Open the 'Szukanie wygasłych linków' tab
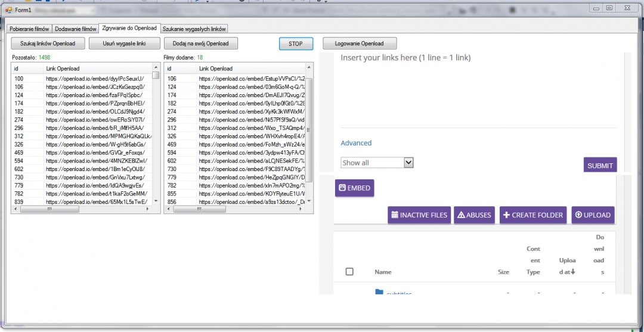The image size is (644, 332). pyautogui.click(x=194, y=29)
